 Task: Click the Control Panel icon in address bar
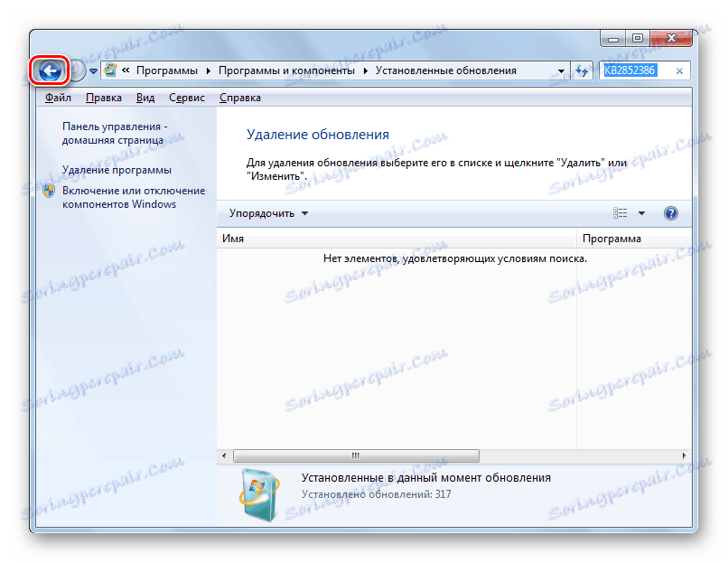[110, 70]
